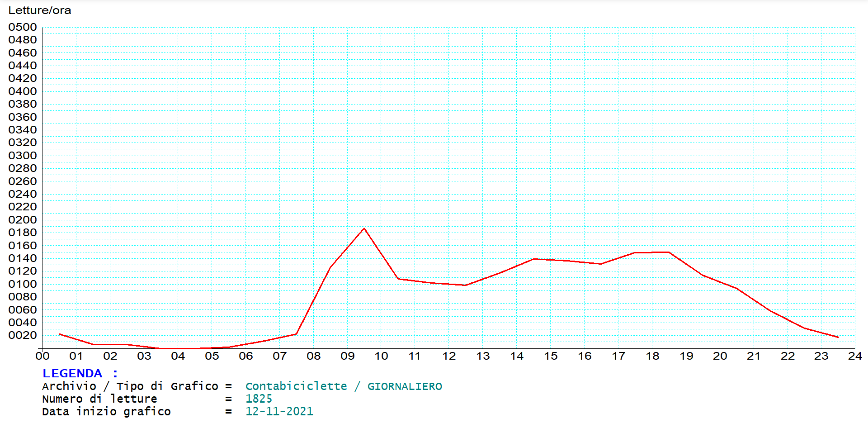
Task: Click 'Data inizio grafico' label
Action: (x=106, y=412)
